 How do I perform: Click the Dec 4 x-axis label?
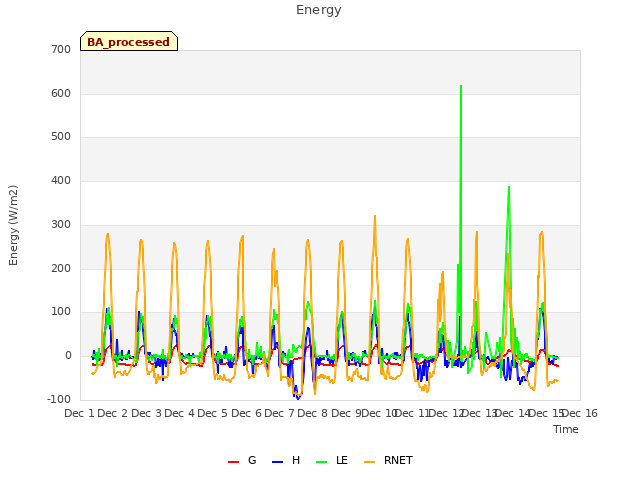tap(180, 413)
